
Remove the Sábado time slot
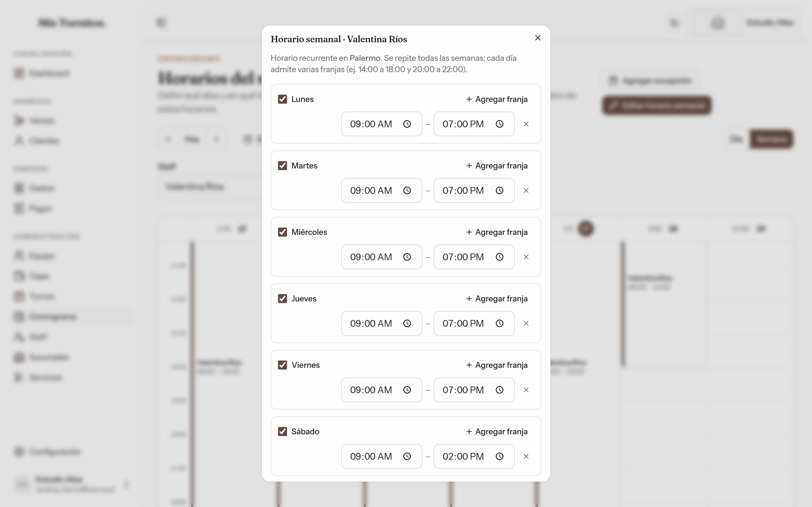click(526, 456)
